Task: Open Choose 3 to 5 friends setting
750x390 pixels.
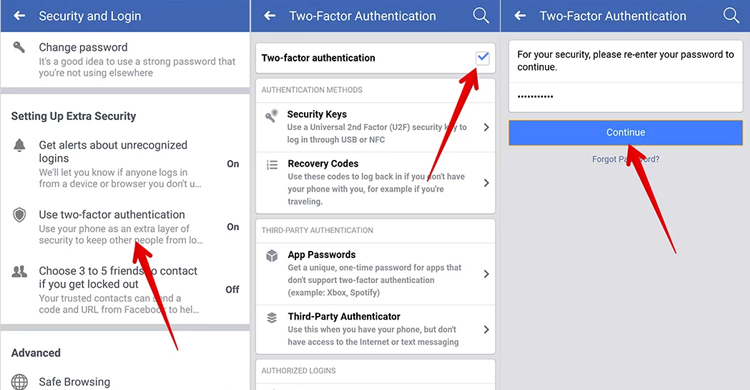Action: [125, 290]
